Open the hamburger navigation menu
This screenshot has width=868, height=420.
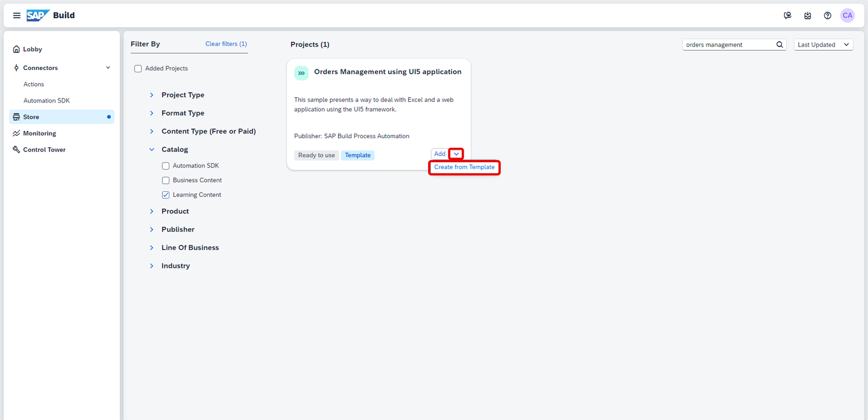(17, 16)
